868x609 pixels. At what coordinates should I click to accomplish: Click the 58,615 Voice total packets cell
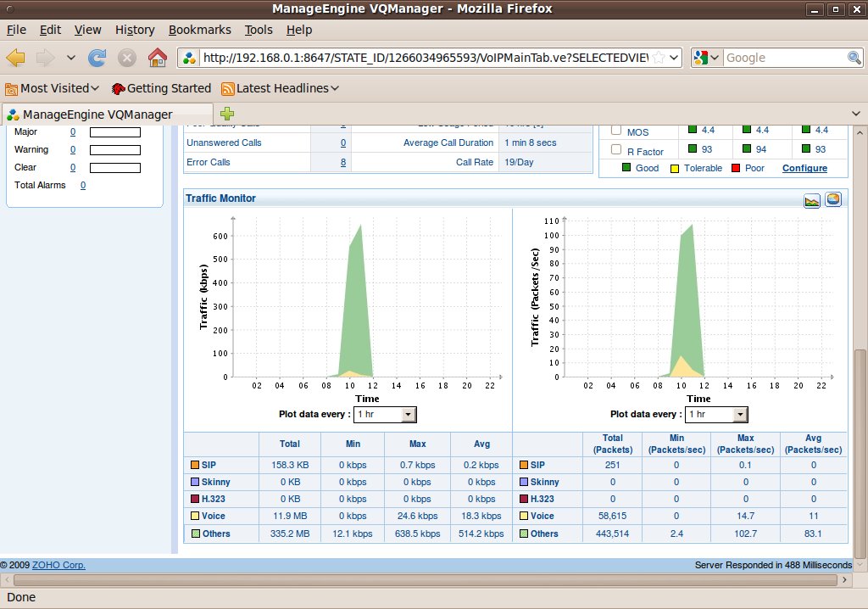tap(612, 516)
